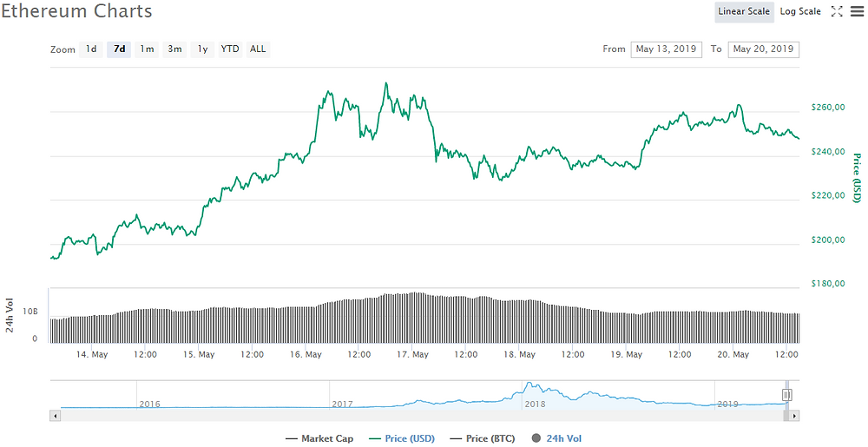Image resolution: width=868 pixels, height=447 pixels.
Task: Toggle 24h Vol series in legend
Action: [556, 438]
